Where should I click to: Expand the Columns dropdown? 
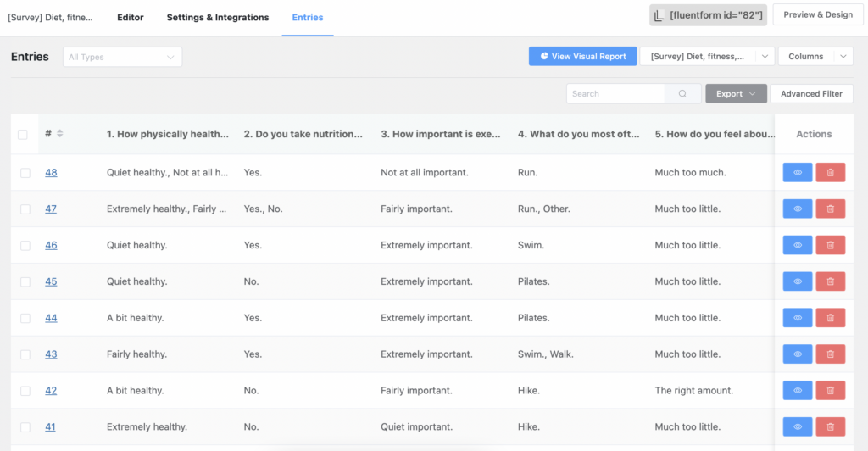pyautogui.click(x=815, y=57)
